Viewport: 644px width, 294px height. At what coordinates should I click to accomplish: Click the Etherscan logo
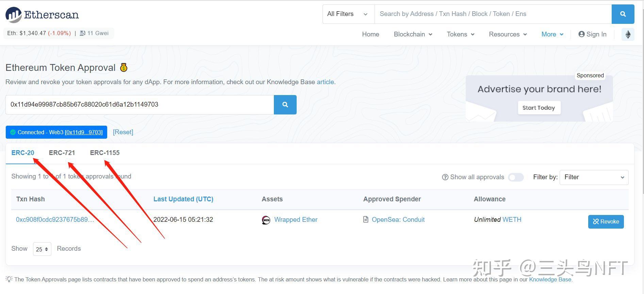pos(42,15)
